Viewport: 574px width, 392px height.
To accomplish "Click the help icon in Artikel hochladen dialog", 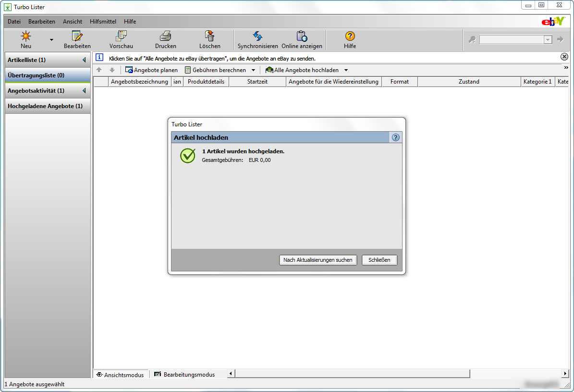I will pyautogui.click(x=395, y=137).
